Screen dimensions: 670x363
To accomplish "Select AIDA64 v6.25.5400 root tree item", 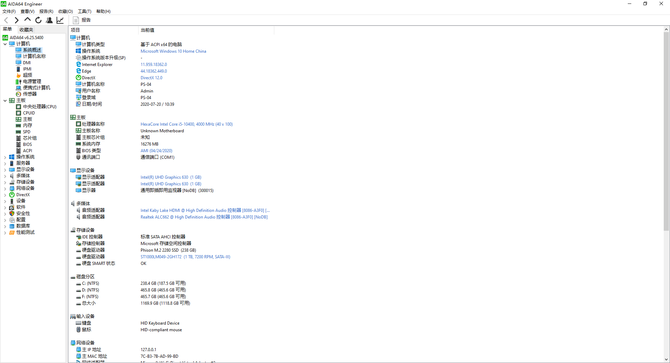I will [x=23, y=38].
